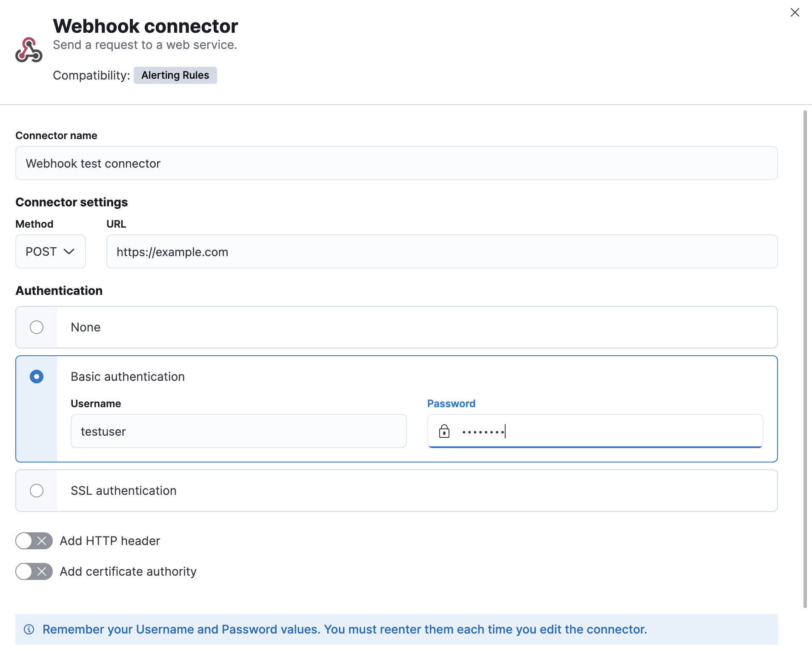Click the X icon on Add HTTP header switch
Screen dimensions: 812x651
click(x=42, y=541)
